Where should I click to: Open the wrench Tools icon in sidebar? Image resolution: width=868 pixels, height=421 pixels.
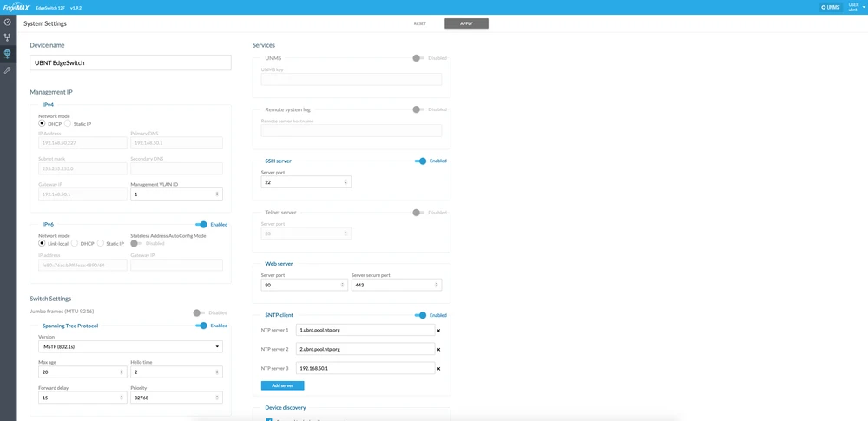pos(7,69)
